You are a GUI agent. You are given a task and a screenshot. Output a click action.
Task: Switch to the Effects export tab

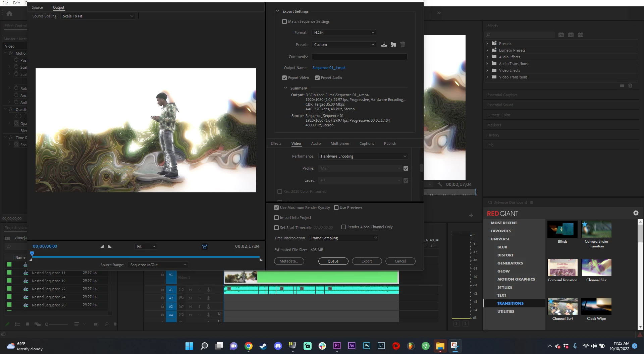click(276, 143)
